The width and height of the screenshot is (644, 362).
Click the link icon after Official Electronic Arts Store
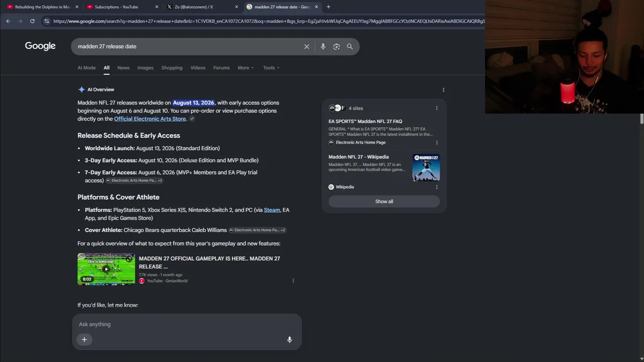pos(192,119)
